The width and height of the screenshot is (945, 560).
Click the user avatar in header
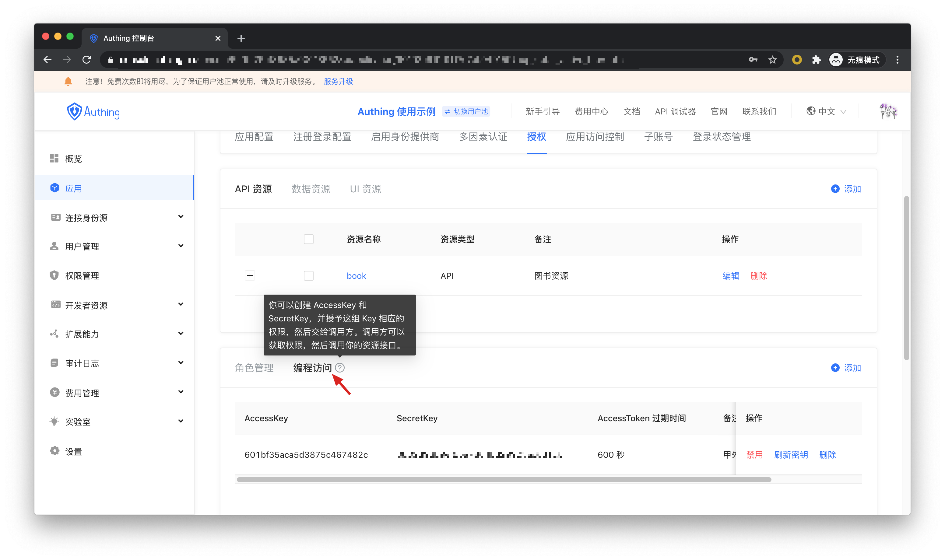pyautogui.click(x=888, y=111)
